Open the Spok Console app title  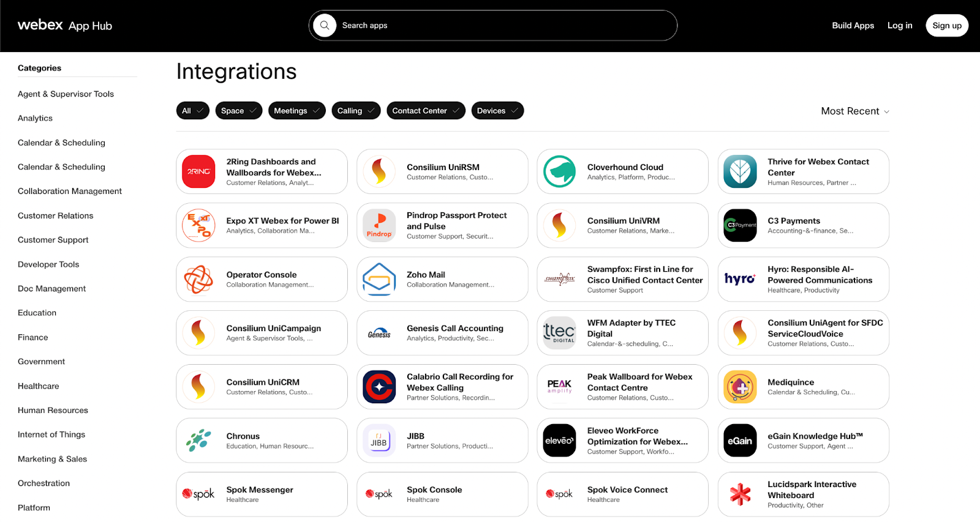coord(434,490)
